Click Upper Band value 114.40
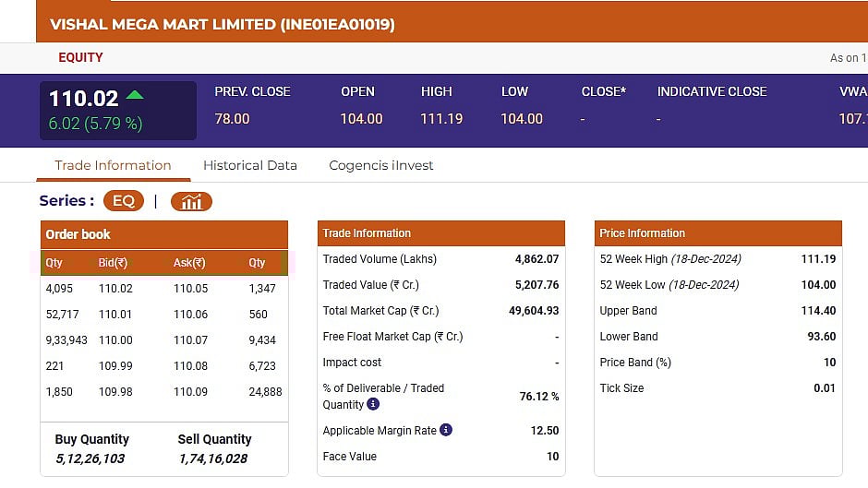This screenshot has height=488, width=868. coord(818,311)
